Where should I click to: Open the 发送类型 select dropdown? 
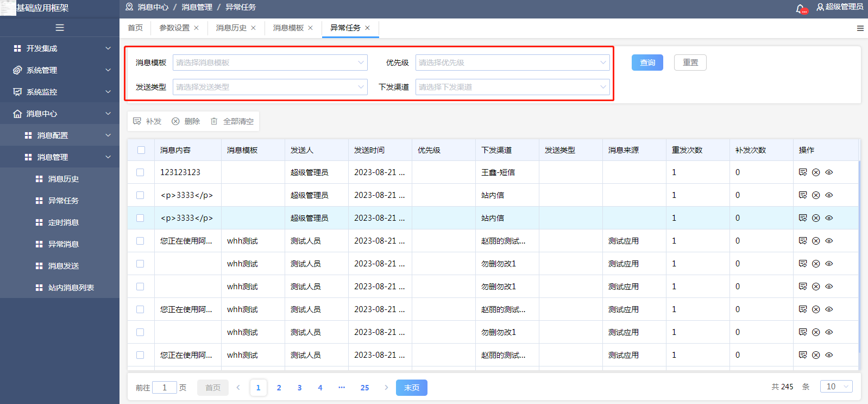(x=270, y=87)
